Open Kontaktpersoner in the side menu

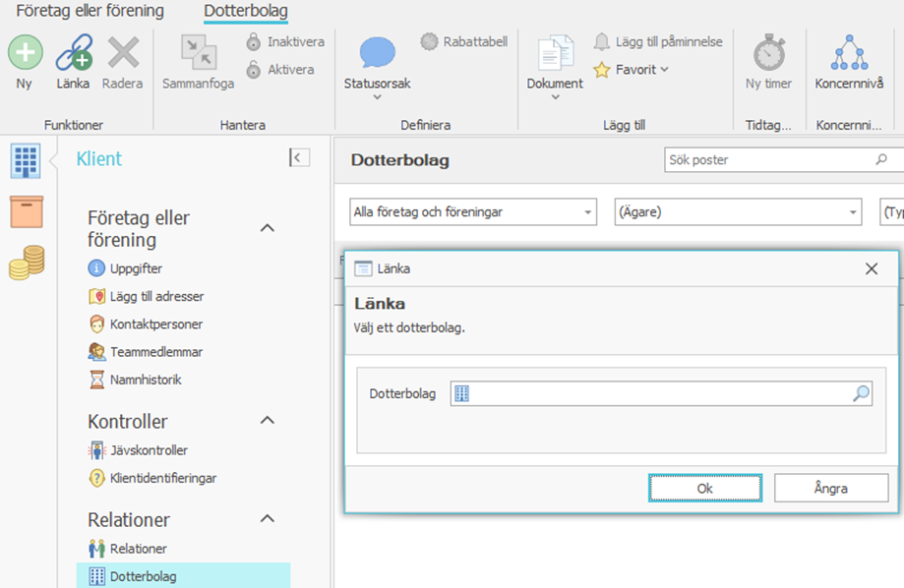tap(156, 323)
